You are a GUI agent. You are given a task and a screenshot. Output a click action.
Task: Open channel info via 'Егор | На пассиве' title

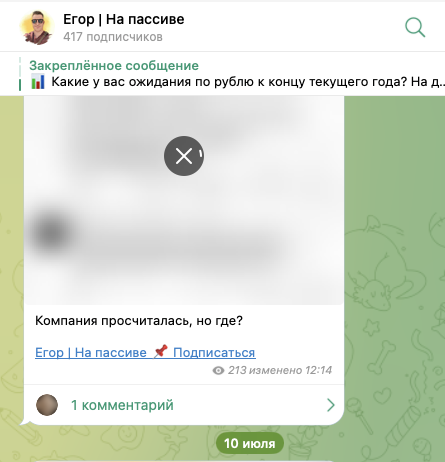(x=124, y=19)
